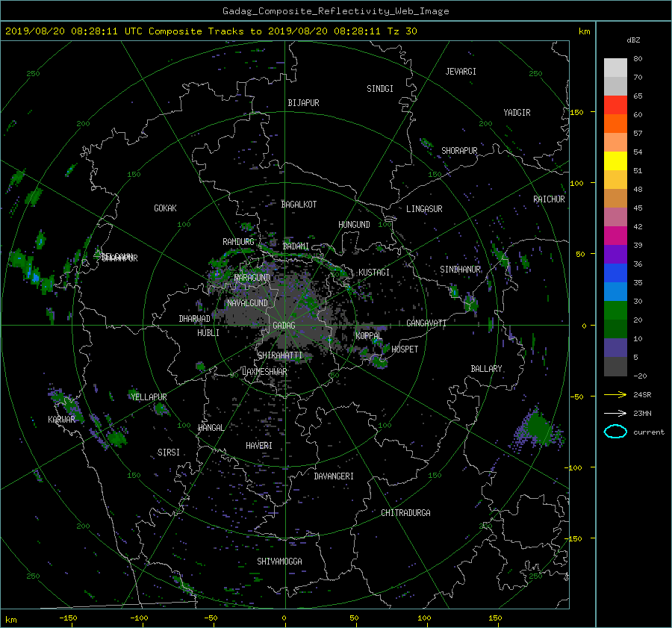Click the SHORAPUR city label
Image resolution: width=672 pixels, height=628 pixels.
[459, 151]
